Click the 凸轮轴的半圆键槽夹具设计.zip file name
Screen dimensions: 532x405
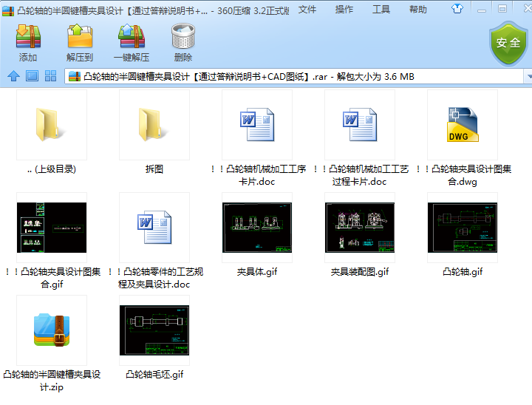[x=52, y=381]
